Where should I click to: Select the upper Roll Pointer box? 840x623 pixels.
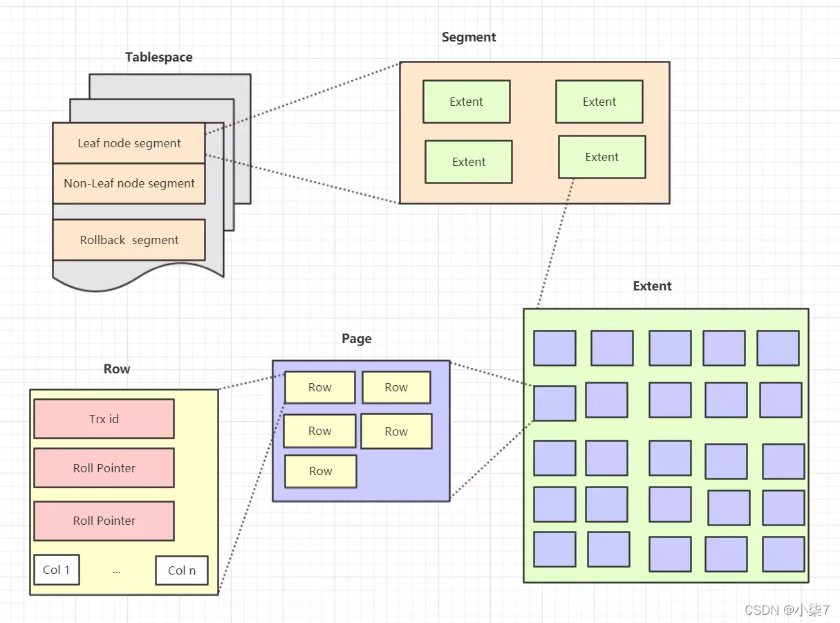104,468
